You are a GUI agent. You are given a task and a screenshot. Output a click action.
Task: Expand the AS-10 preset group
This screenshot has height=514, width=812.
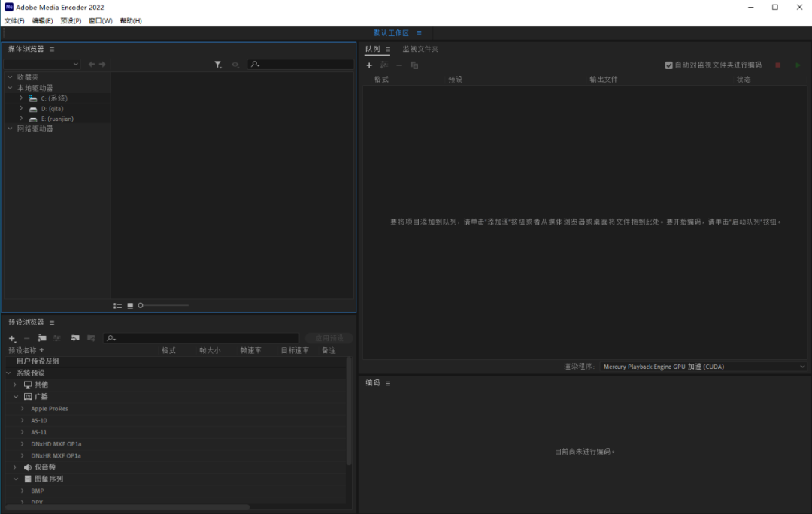(x=23, y=420)
